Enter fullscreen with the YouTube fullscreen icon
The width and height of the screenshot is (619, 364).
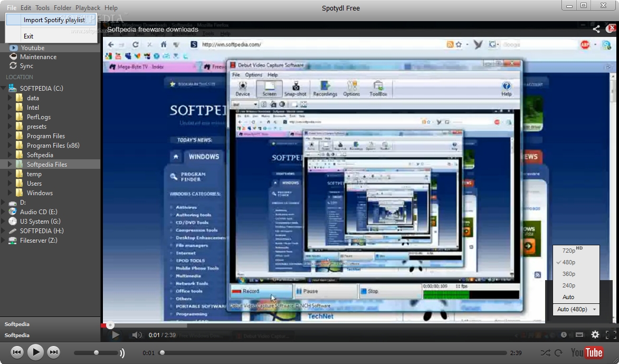tap(611, 335)
